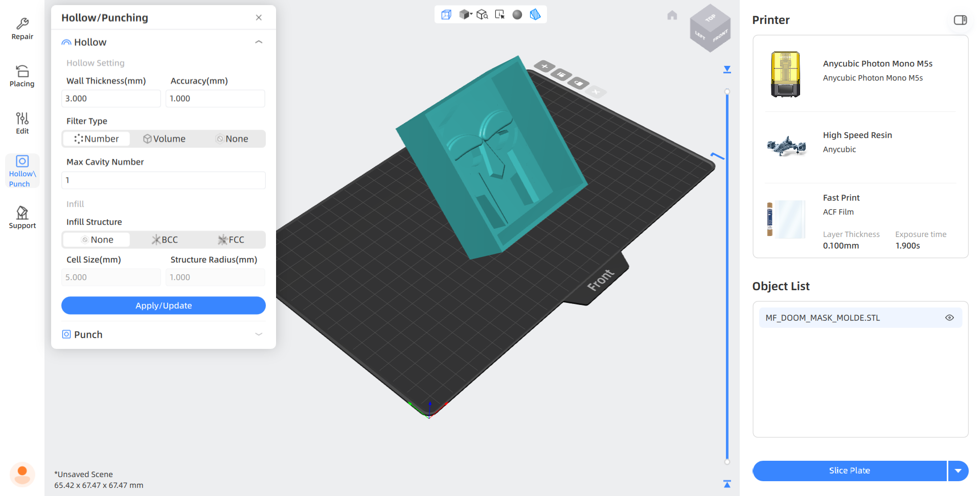Click the lower handle of layer slider

point(727,462)
